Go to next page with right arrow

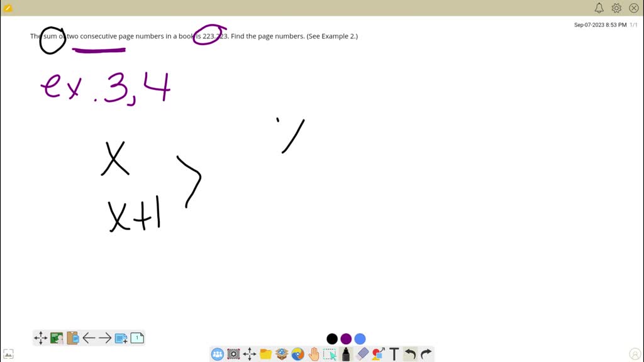tap(105, 338)
